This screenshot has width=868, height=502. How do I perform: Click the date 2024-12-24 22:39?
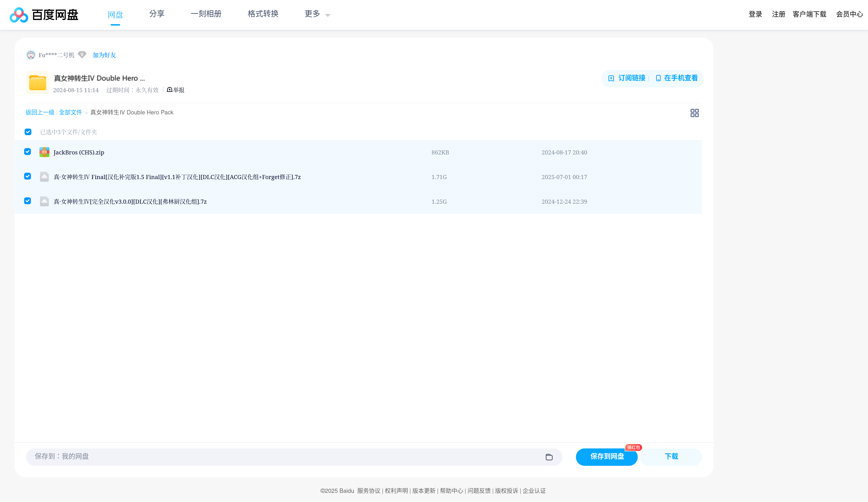[x=564, y=202]
